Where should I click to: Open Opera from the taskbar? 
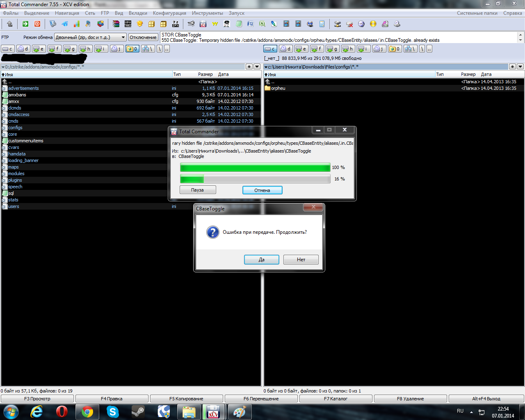62,412
